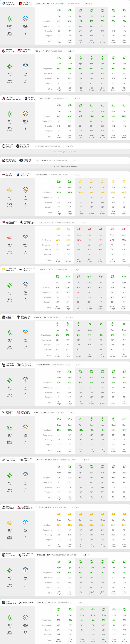This screenshot has height=644, width=130.
Task: Click the GUARDIANS team name link
Action: coord(27,366)
